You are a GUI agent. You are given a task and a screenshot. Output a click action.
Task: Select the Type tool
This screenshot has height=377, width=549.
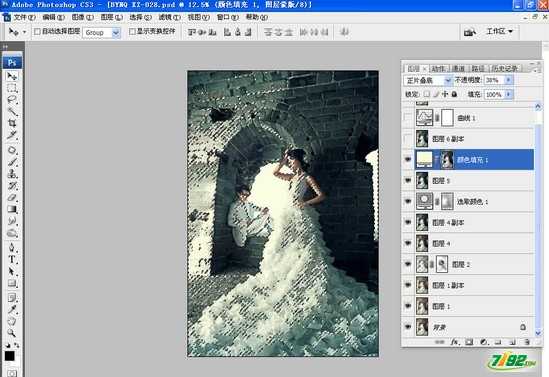(12, 260)
